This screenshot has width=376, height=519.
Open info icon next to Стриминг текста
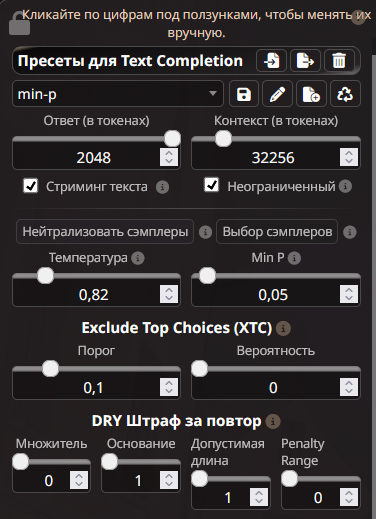tap(162, 187)
